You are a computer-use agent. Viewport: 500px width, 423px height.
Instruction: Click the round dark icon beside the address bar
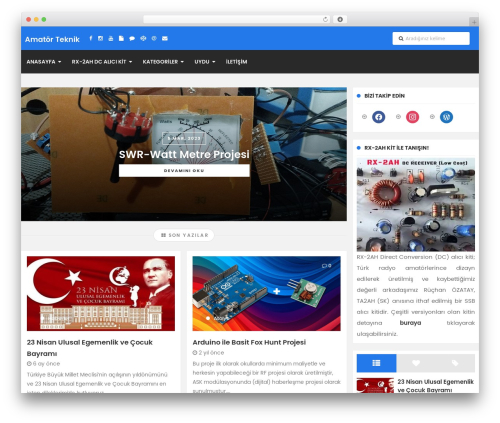click(340, 19)
